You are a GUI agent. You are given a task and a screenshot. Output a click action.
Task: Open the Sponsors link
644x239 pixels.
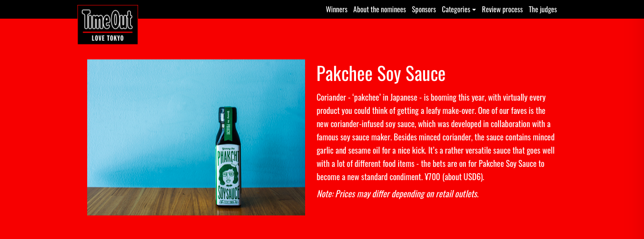(424, 9)
